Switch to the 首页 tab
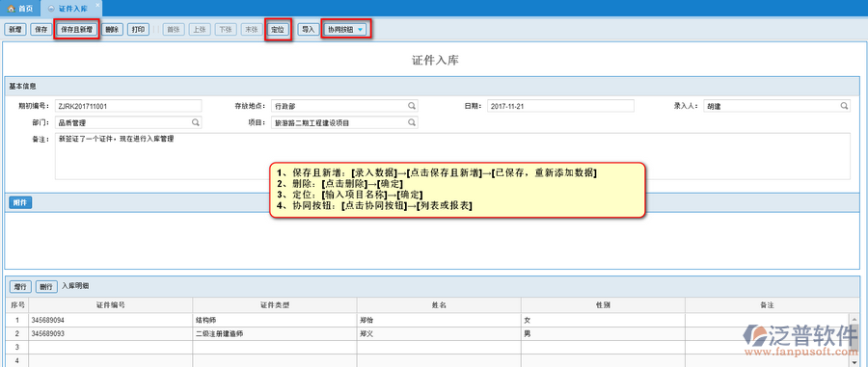 20,9
